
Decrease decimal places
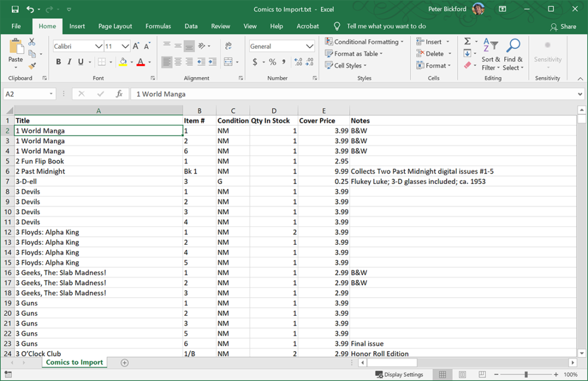[x=310, y=62]
